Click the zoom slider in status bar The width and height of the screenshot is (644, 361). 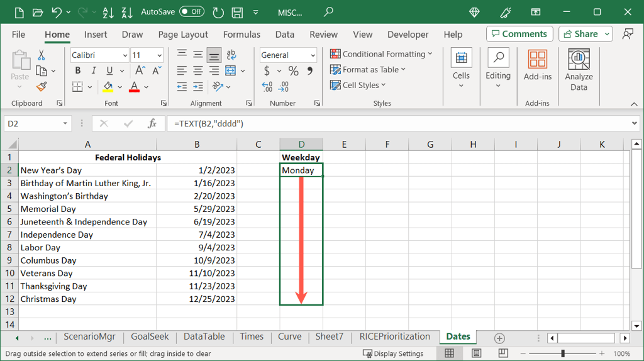click(x=563, y=353)
